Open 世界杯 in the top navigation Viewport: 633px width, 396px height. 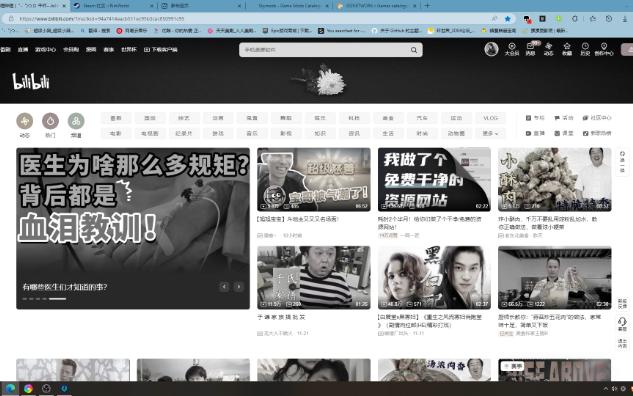tap(129, 50)
